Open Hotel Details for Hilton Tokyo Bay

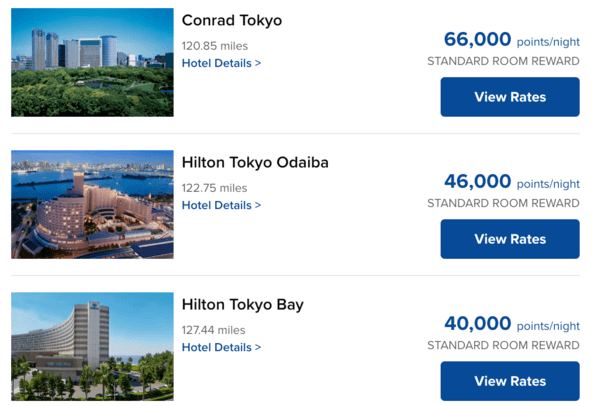tap(221, 347)
